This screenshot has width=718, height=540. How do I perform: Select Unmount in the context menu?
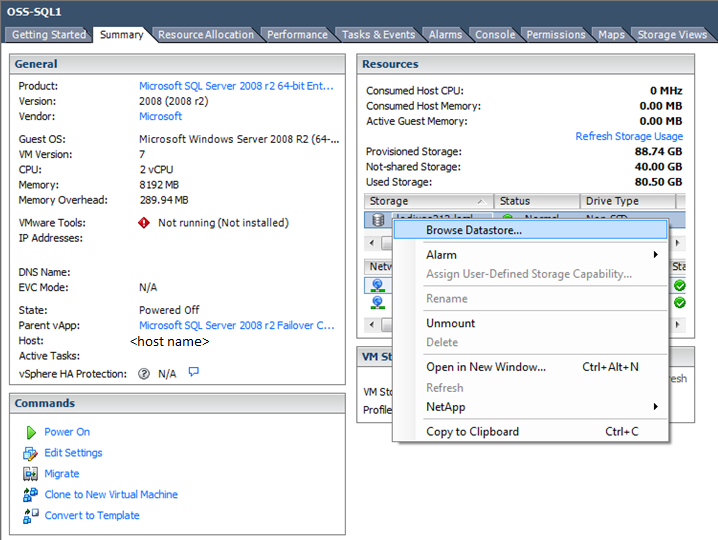pyautogui.click(x=451, y=323)
